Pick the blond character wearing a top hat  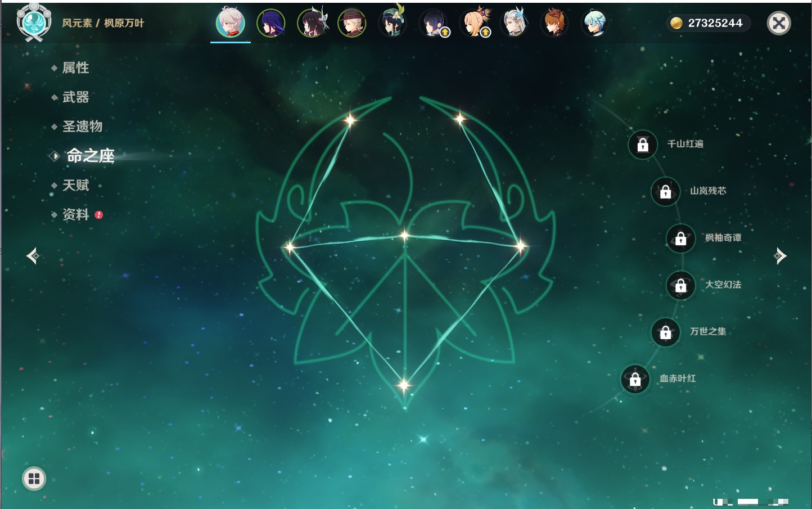[x=352, y=24]
